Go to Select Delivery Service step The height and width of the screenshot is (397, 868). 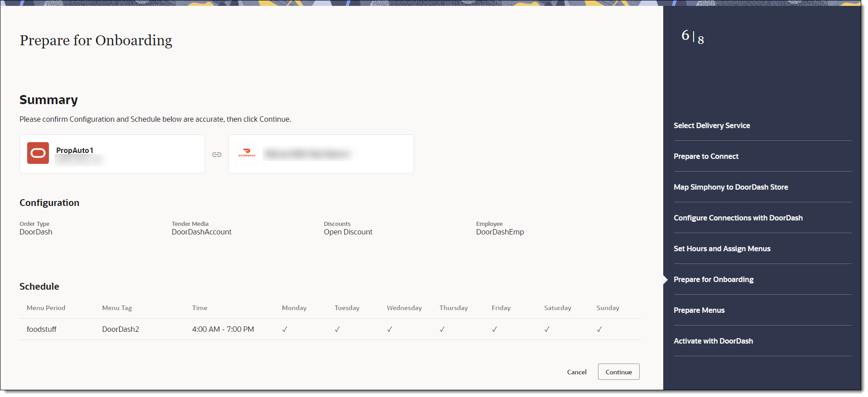(712, 125)
